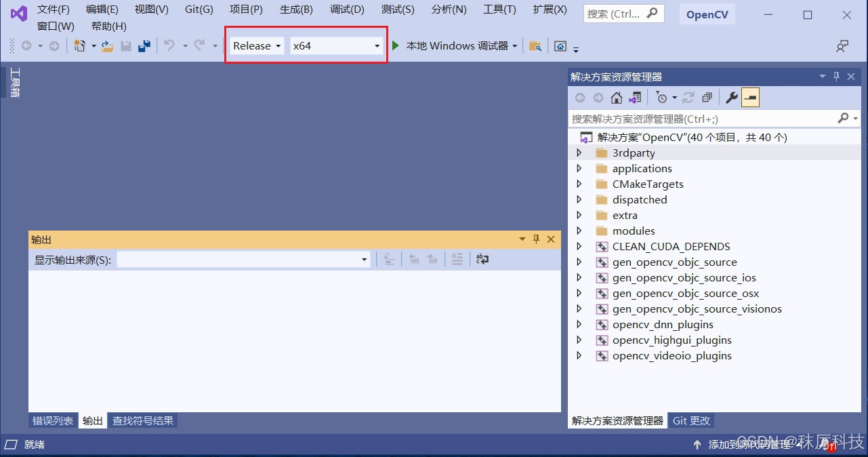Expand the CMakeTargets folder
Screen dimensions: 868x457
tap(579, 184)
